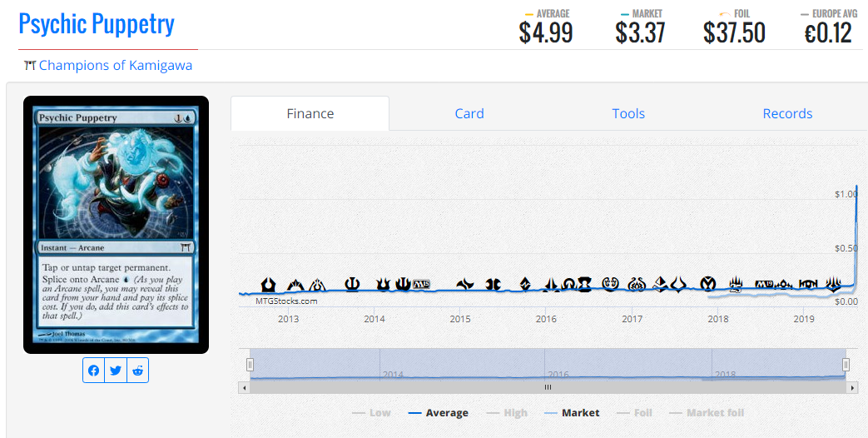868x438 pixels.
Task: Click the shaded range in chart navigator
Action: (x=548, y=365)
